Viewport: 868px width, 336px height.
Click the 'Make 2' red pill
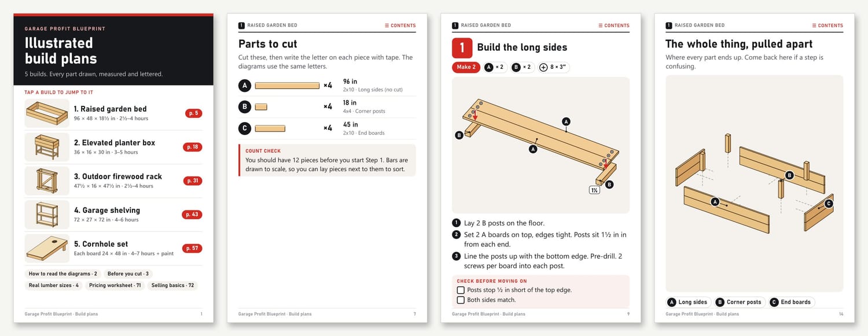[x=466, y=67]
